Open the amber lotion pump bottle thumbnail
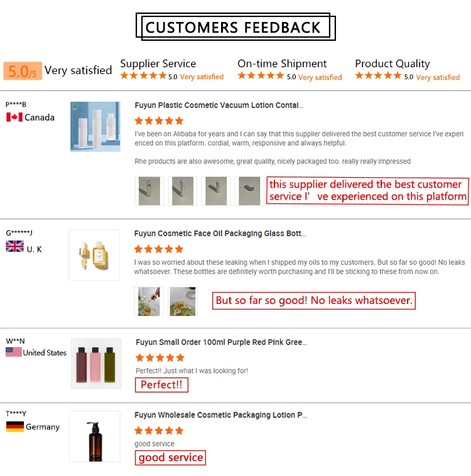 coord(95,436)
